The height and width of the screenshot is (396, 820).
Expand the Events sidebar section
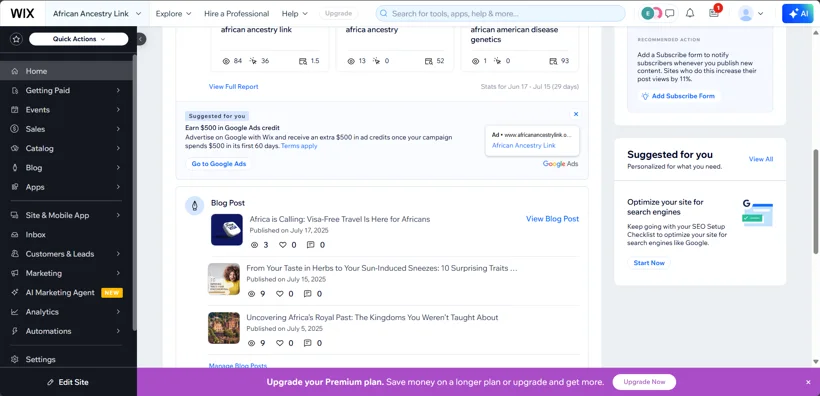(66, 110)
